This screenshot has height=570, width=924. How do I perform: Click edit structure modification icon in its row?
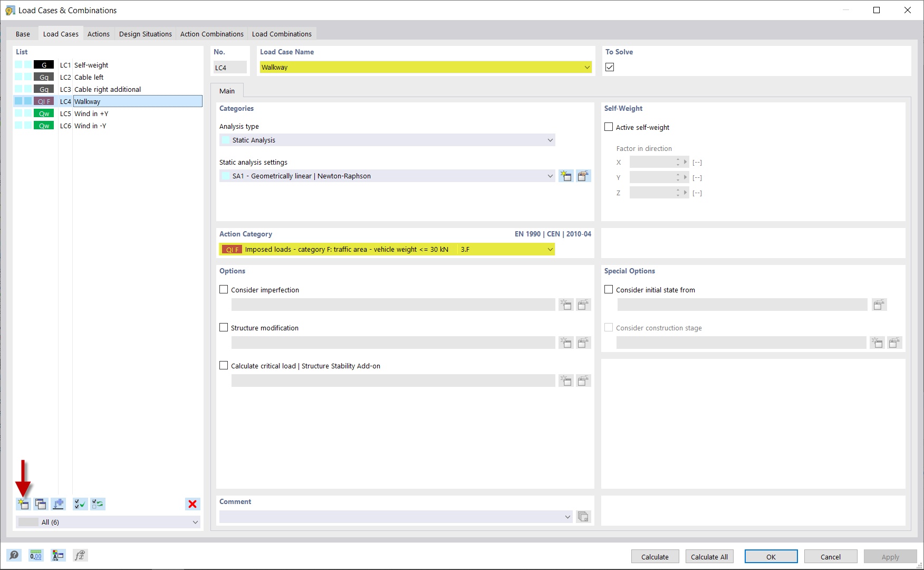coord(583,343)
